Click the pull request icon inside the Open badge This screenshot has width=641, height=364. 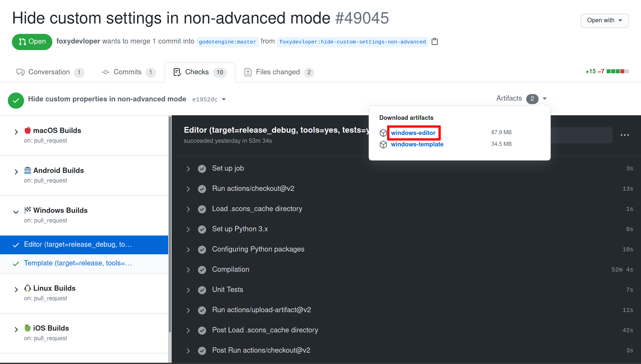click(22, 42)
